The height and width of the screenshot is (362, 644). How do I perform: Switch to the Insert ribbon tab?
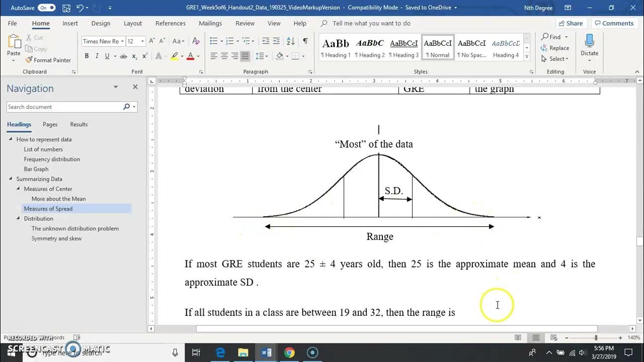[70, 23]
